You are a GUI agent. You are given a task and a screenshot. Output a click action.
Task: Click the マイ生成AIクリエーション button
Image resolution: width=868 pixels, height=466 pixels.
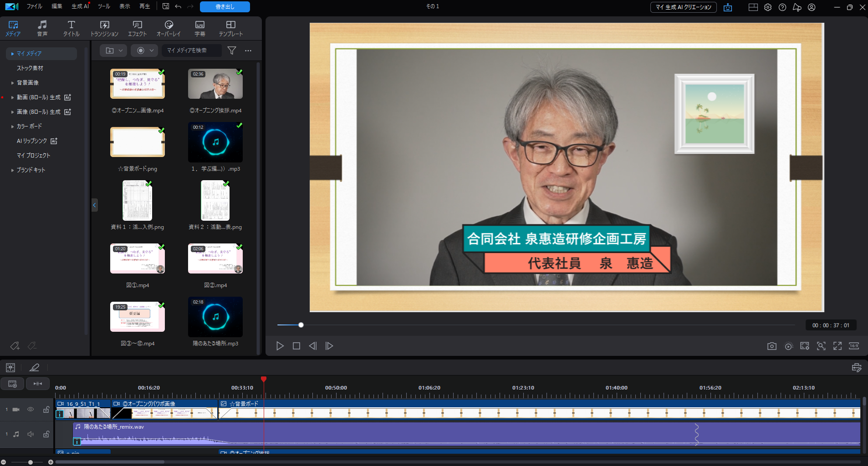683,7
